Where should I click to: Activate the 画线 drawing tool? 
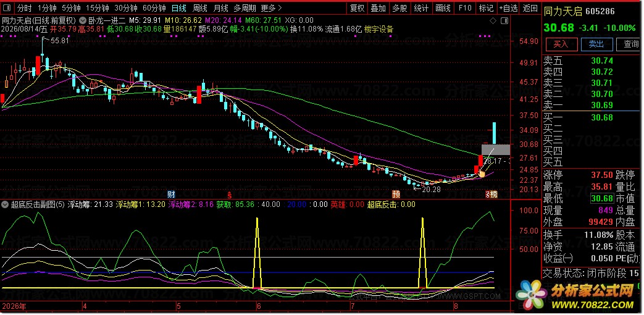(443, 8)
